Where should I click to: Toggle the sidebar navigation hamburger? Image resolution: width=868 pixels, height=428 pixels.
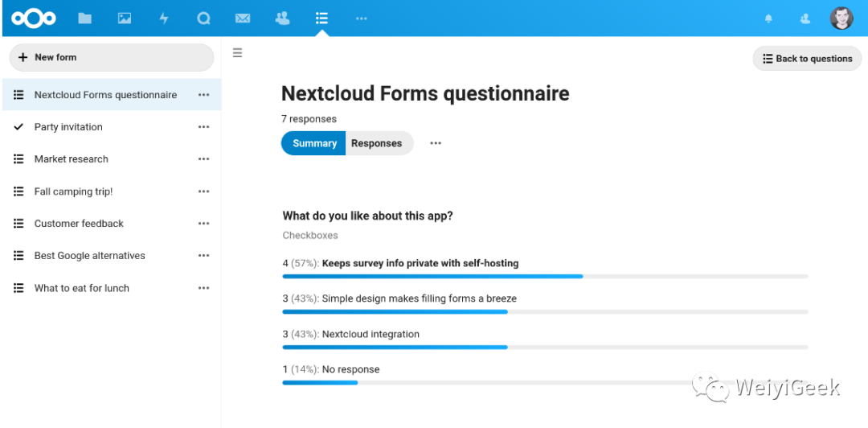click(237, 53)
